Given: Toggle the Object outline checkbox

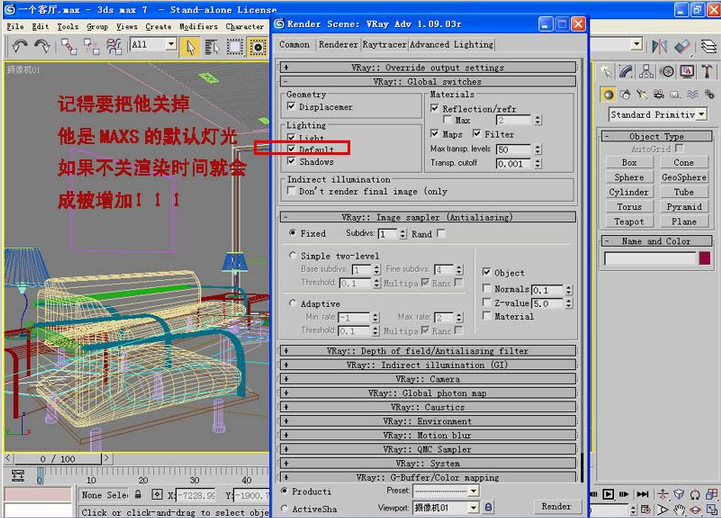Looking at the screenshot, I should pyautogui.click(x=486, y=272).
